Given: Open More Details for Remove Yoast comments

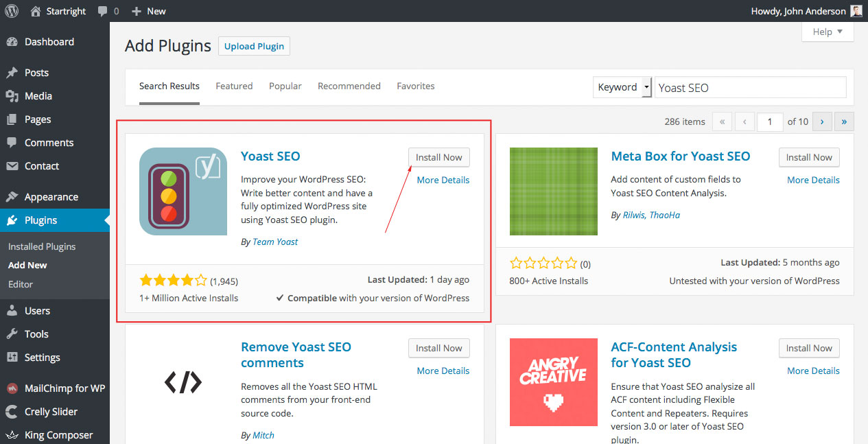Looking at the screenshot, I should coord(443,371).
